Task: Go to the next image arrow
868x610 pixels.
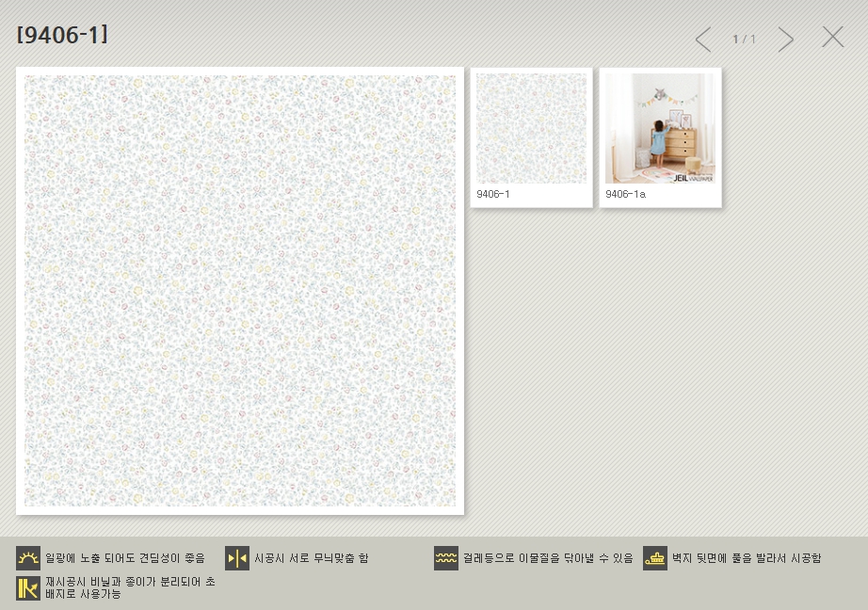Action: pyautogui.click(x=785, y=39)
